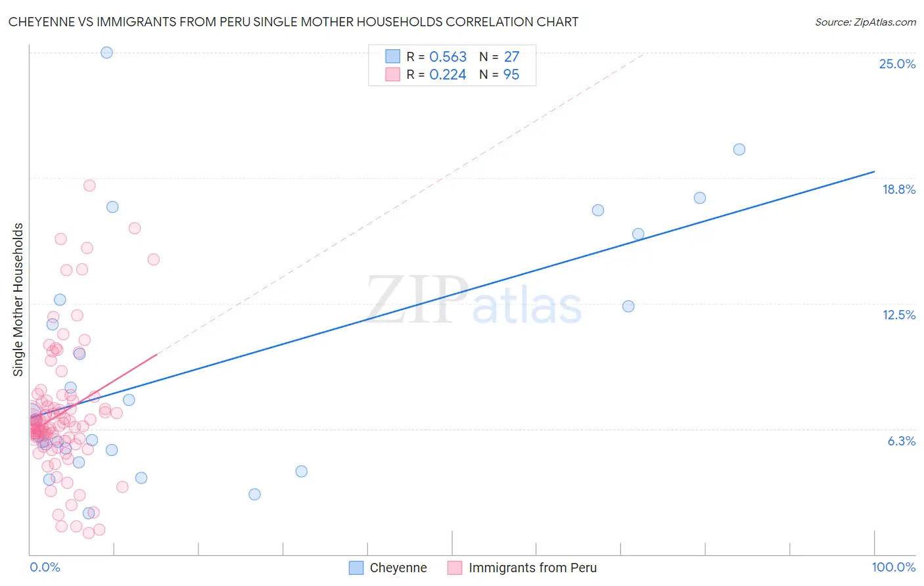924x586 pixels.
Task: Select the Cheyenne legend label
Action: pos(398,568)
